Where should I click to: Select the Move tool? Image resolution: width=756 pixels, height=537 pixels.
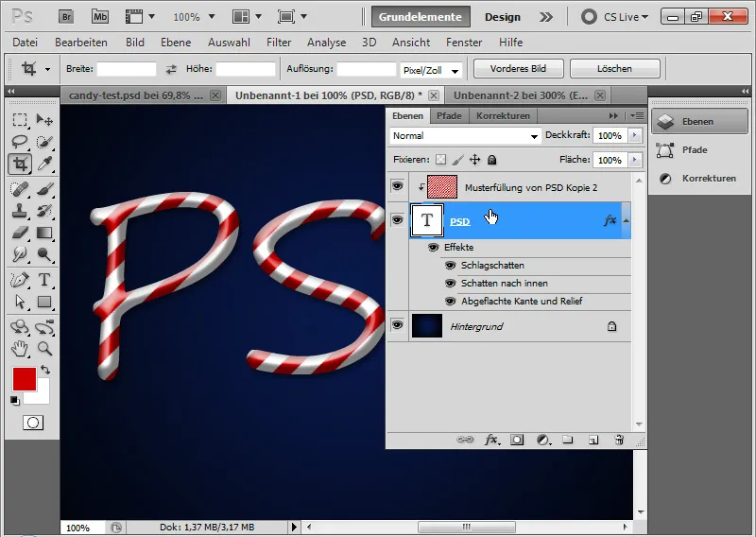(44, 120)
